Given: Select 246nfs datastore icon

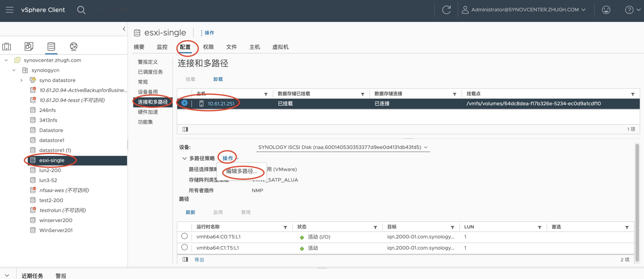Looking at the screenshot, I should pyautogui.click(x=33, y=110).
